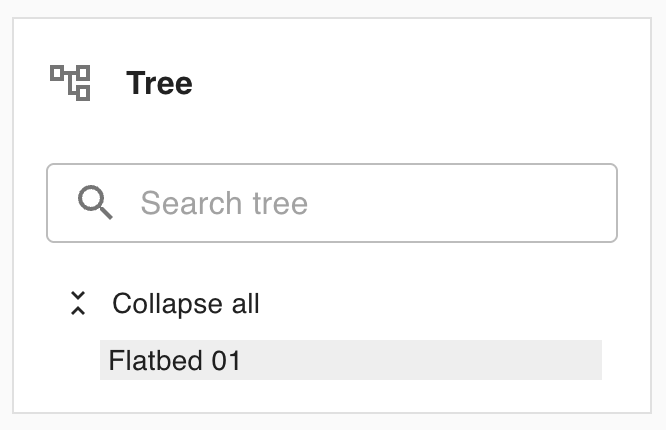
Task: Tap the magnifier left of Search tree
Action: click(96, 203)
